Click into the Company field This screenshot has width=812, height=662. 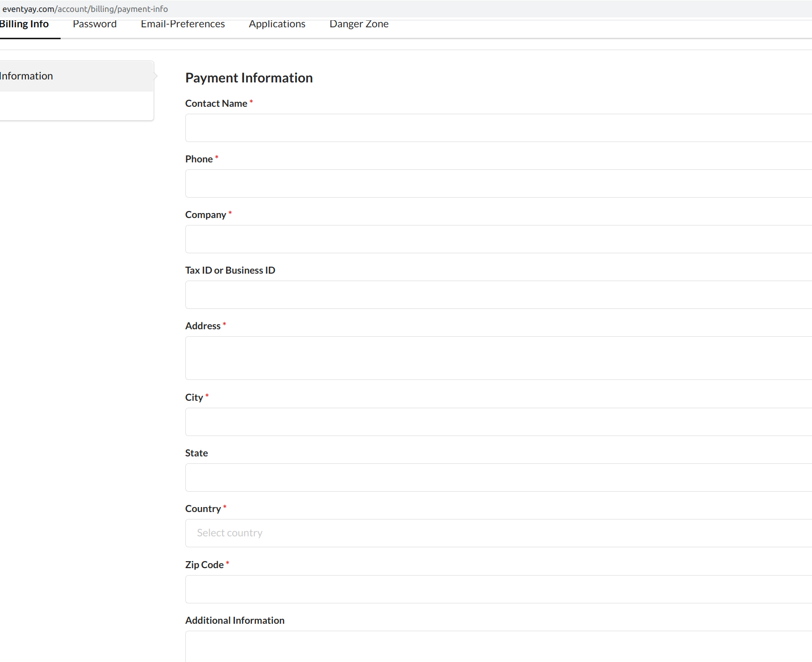[x=498, y=239]
